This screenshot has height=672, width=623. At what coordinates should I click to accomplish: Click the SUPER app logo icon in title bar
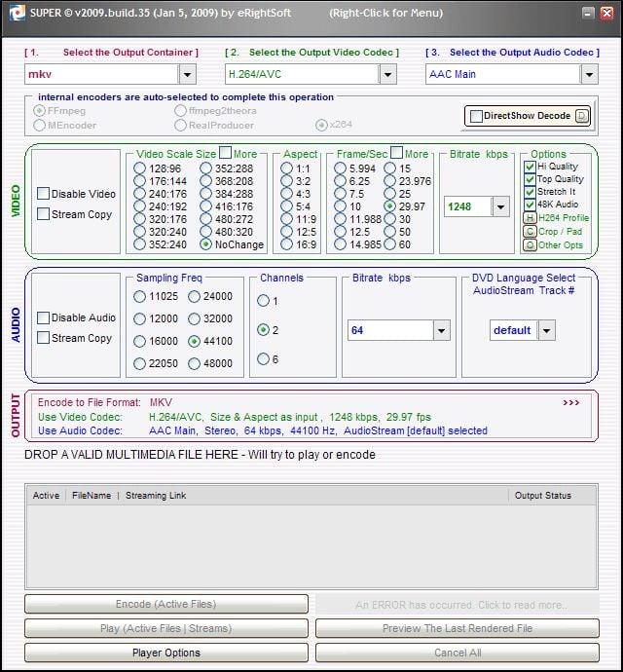(18, 13)
